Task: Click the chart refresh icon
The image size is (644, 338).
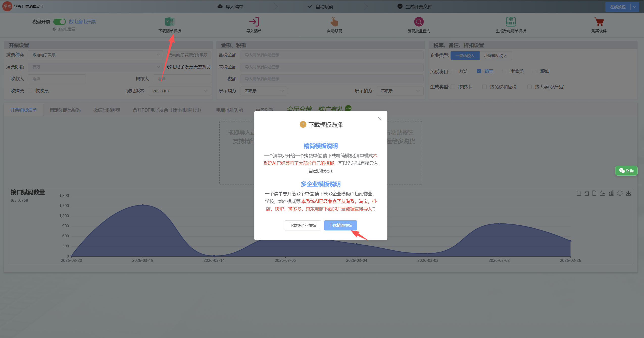Action: pos(620,193)
